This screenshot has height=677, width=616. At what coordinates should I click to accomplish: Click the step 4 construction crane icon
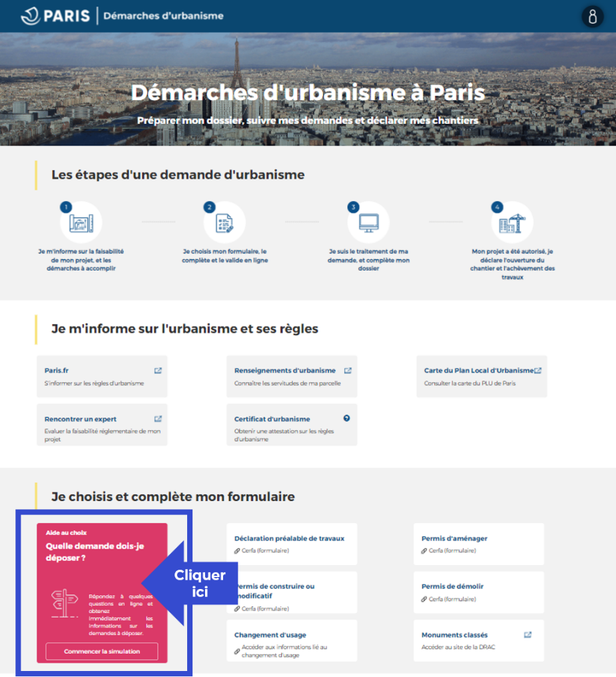tap(512, 224)
